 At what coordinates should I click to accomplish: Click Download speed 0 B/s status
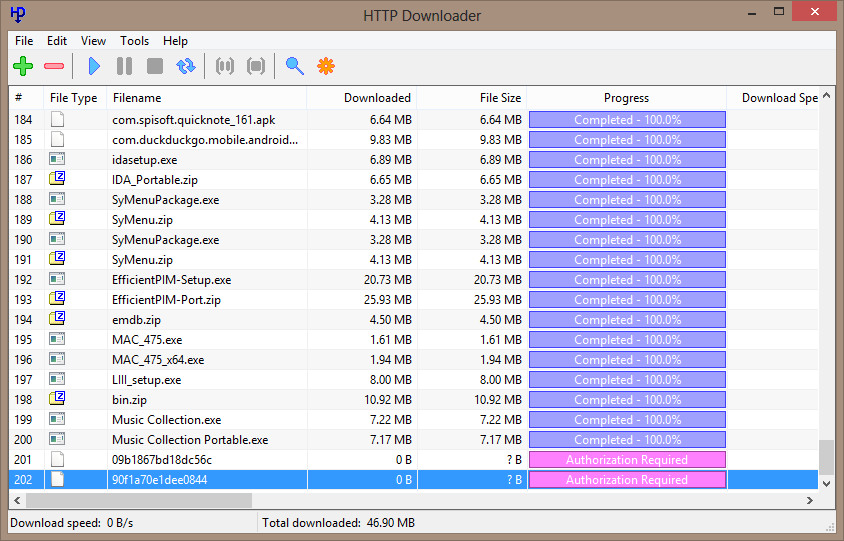point(72,523)
